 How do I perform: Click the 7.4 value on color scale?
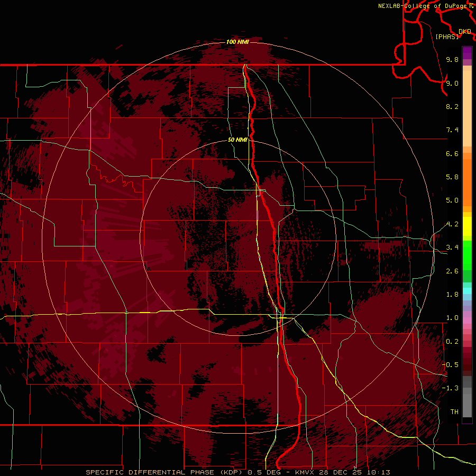tap(452, 130)
